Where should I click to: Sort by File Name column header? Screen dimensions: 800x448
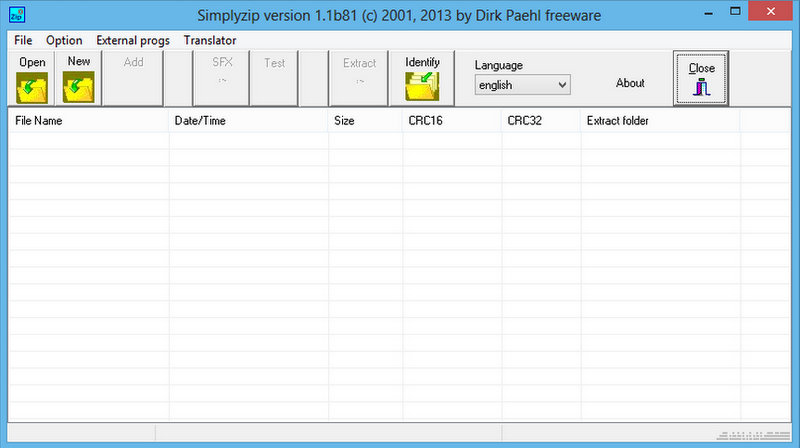click(88, 121)
